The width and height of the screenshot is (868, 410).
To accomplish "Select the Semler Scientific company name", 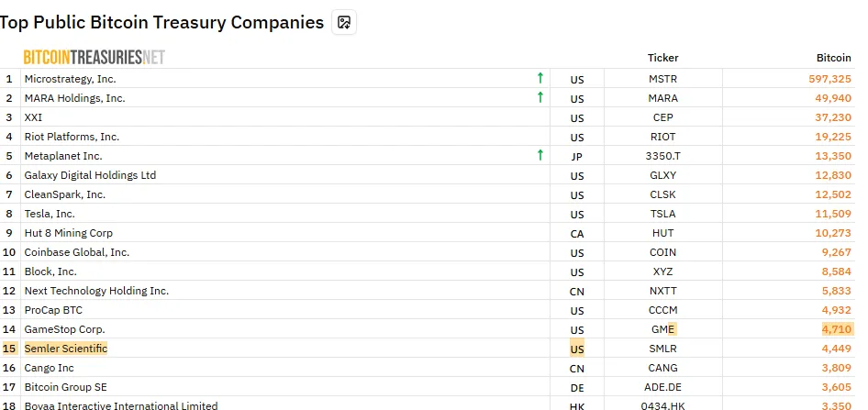I will tap(66, 349).
